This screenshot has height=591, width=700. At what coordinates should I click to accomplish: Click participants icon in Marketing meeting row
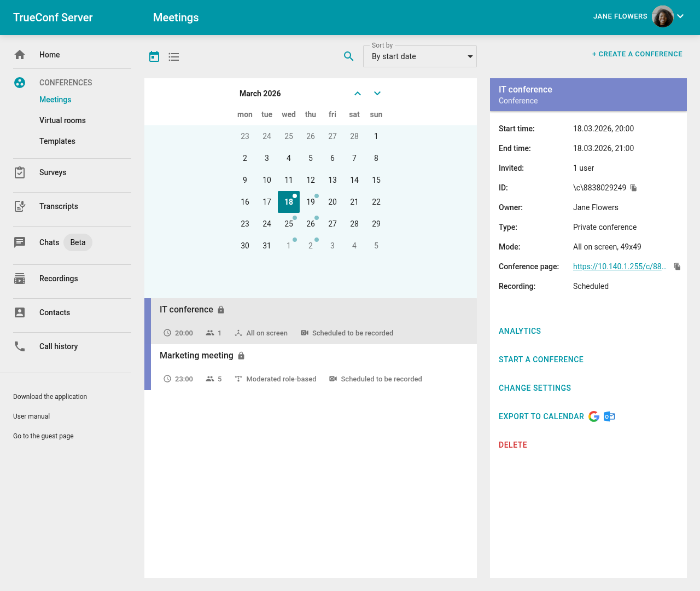click(210, 379)
